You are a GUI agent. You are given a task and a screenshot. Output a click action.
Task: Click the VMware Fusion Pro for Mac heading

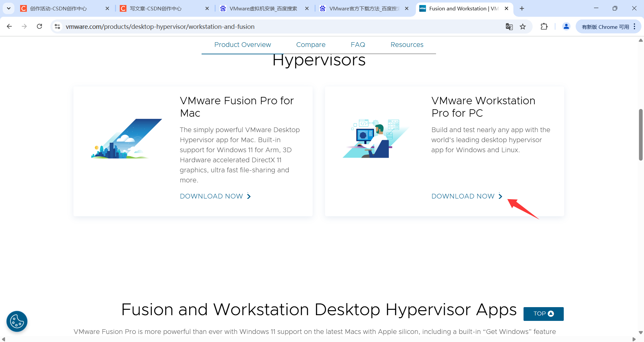237,107
